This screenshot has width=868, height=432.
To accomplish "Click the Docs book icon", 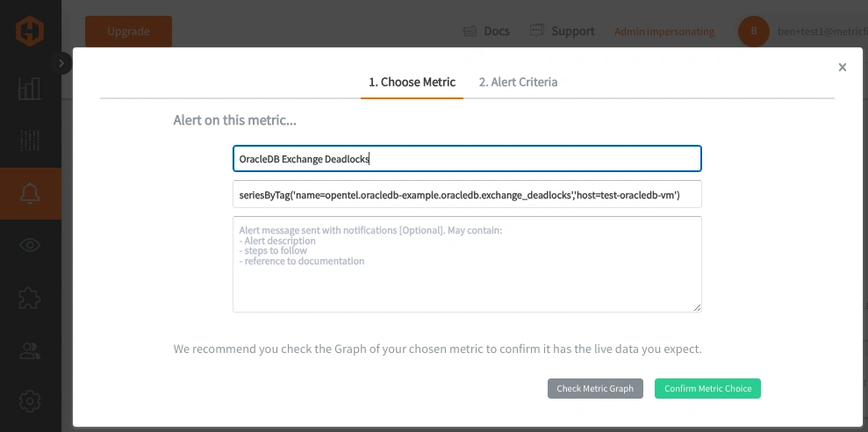I will coord(470,31).
